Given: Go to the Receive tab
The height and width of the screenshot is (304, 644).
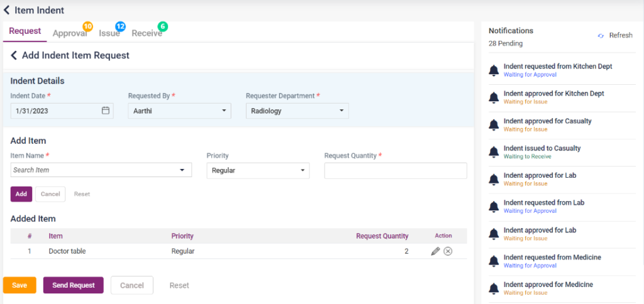Looking at the screenshot, I should [x=147, y=33].
